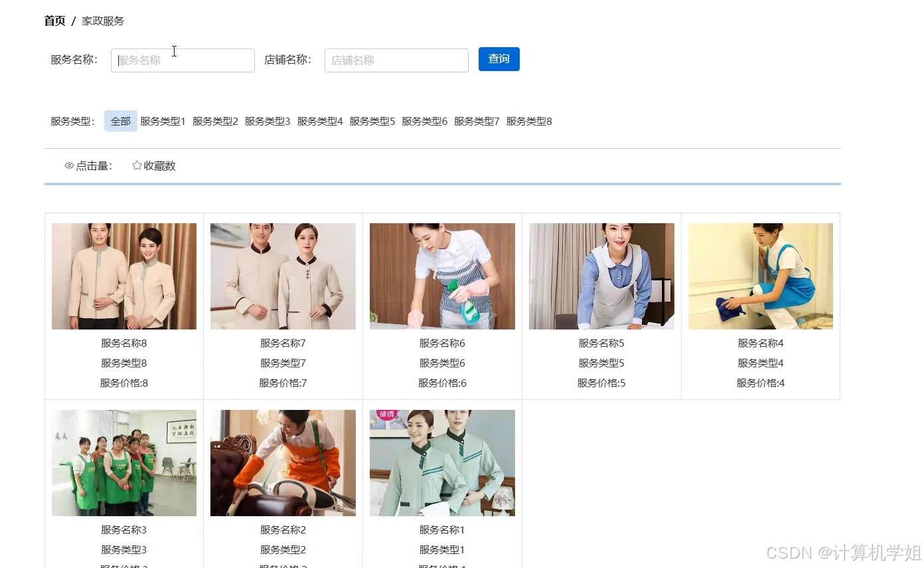Open the 服务名称3 card image
The height and width of the screenshot is (568, 924).
tap(124, 463)
